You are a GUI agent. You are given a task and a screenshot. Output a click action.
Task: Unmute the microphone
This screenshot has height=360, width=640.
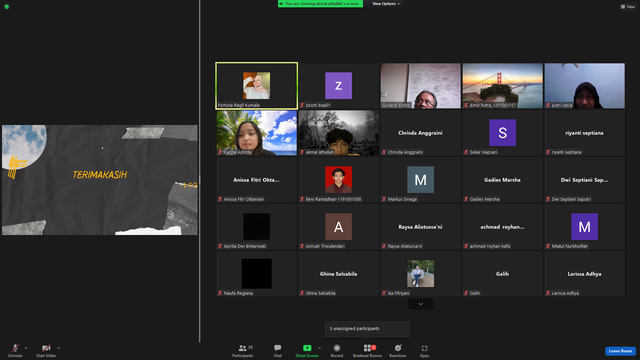pyautogui.click(x=15, y=350)
